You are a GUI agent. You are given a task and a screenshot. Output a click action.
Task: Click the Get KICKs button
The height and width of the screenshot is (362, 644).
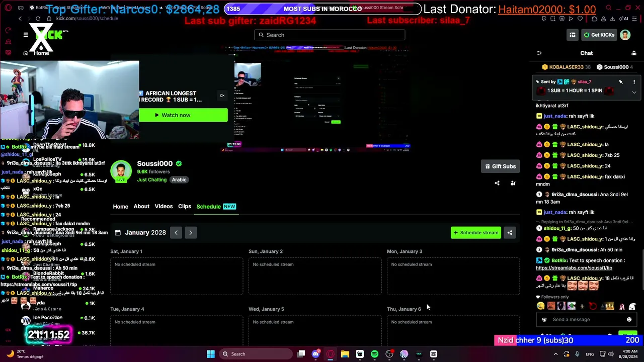click(x=599, y=35)
